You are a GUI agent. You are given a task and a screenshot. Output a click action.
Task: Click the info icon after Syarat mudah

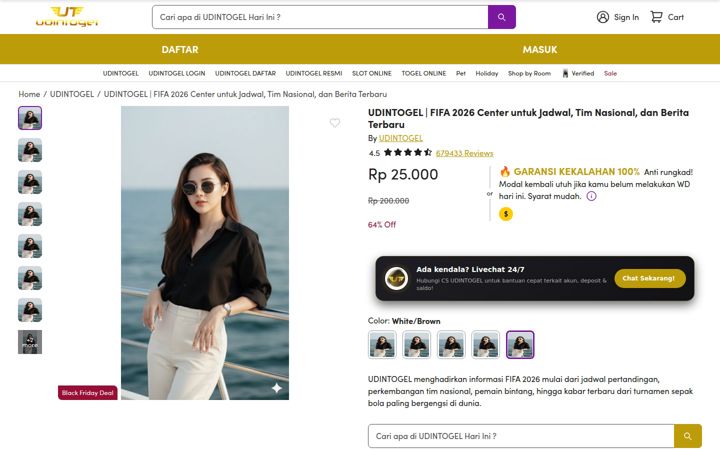(x=591, y=196)
